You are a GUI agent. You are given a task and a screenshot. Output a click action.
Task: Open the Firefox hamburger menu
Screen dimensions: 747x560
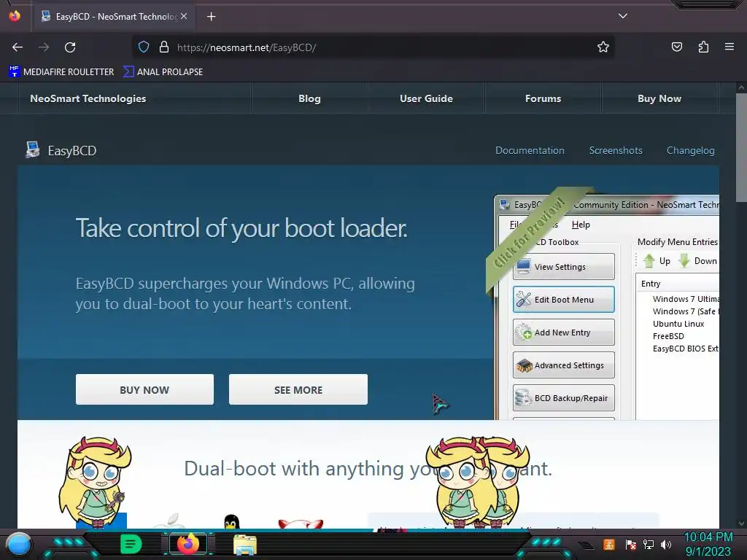[729, 47]
